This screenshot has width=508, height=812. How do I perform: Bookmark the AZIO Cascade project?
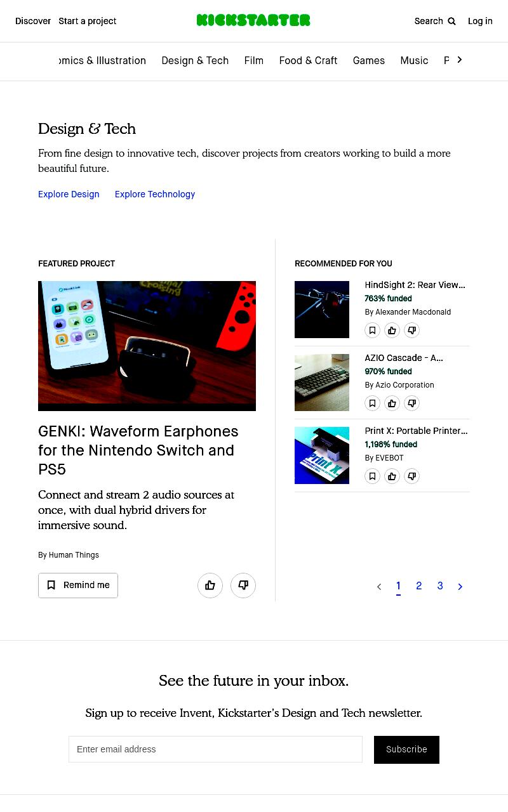pos(373,403)
